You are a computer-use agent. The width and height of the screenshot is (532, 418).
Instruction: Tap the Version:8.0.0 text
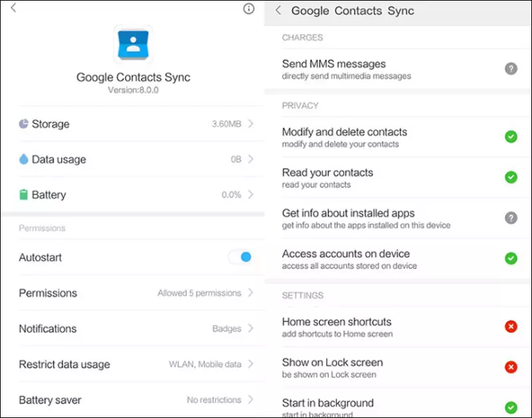click(x=133, y=90)
